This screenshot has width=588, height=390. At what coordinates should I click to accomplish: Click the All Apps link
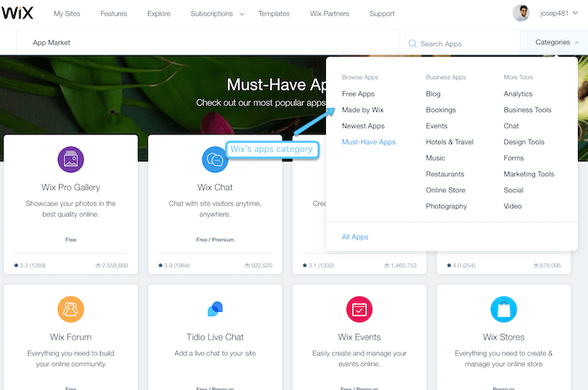[354, 237]
